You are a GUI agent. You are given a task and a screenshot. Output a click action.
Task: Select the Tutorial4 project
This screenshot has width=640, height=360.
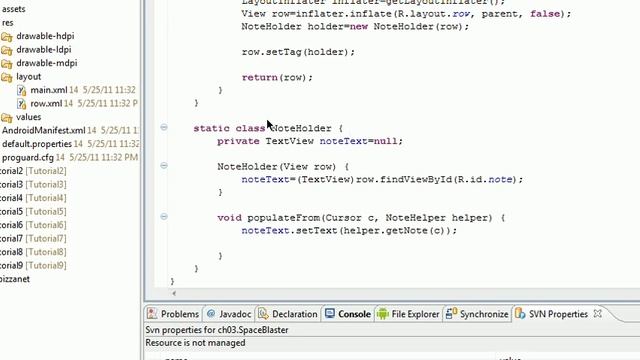[x=33, y=198]
